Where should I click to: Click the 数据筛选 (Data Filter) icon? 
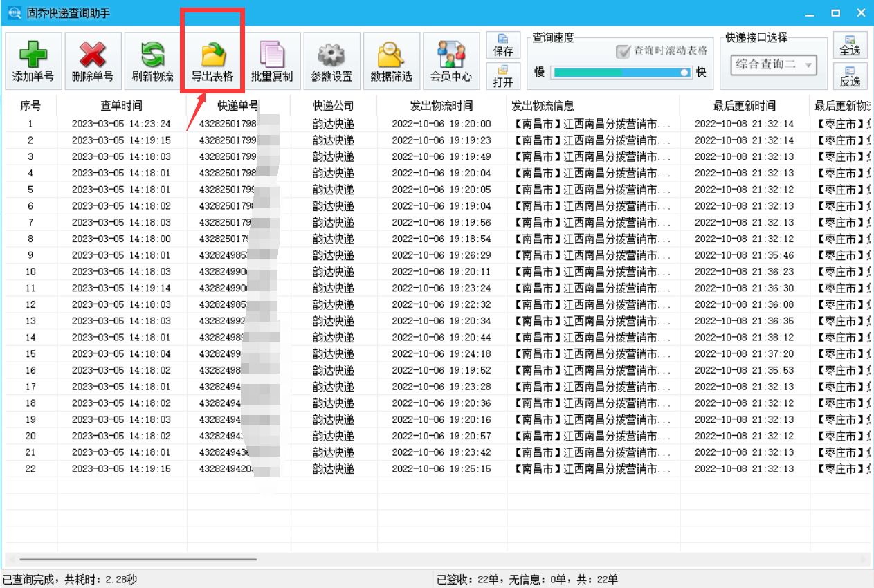tap(391, 60)
